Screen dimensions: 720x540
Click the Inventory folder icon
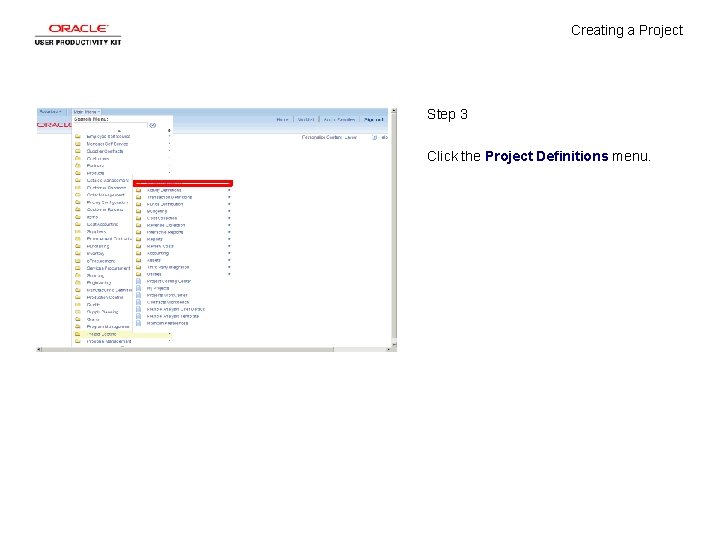78,253
